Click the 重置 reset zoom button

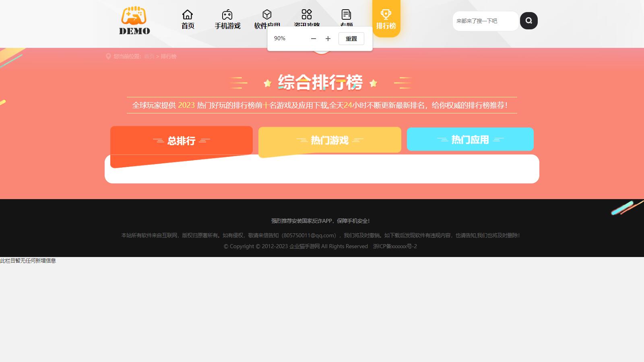pos(351,39)
